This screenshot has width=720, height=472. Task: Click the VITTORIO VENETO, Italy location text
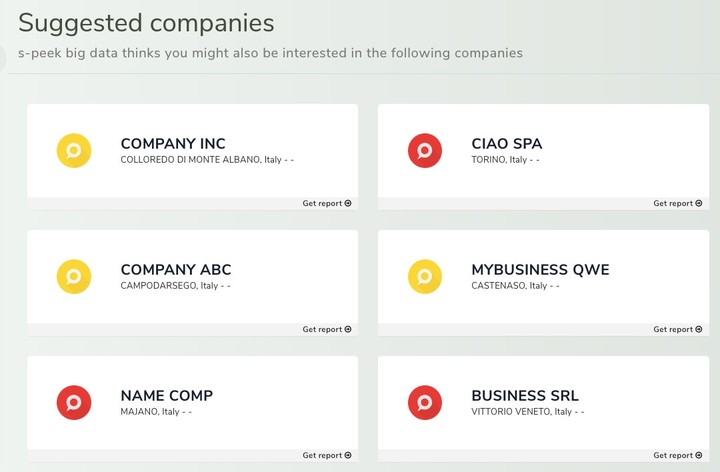pyautogui.click(x=522, y=412)
